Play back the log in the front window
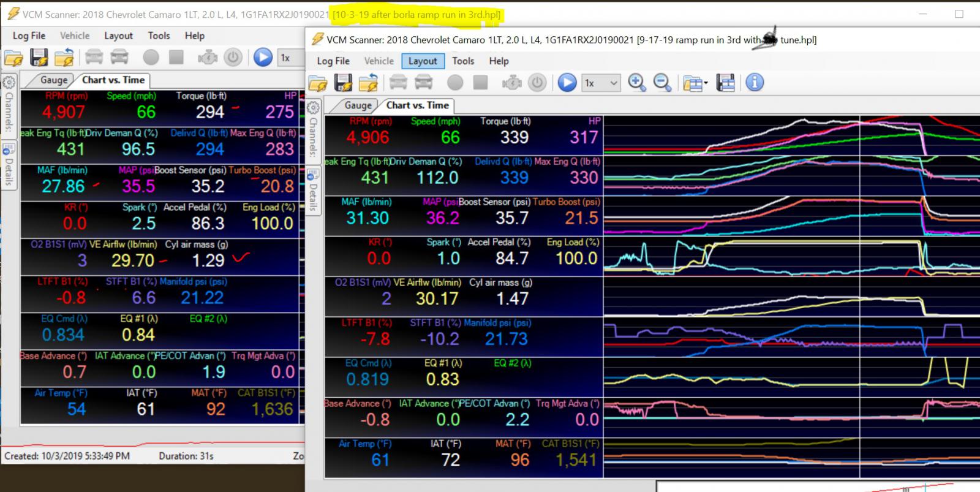 pyautogui.click(x=567, y=83)
